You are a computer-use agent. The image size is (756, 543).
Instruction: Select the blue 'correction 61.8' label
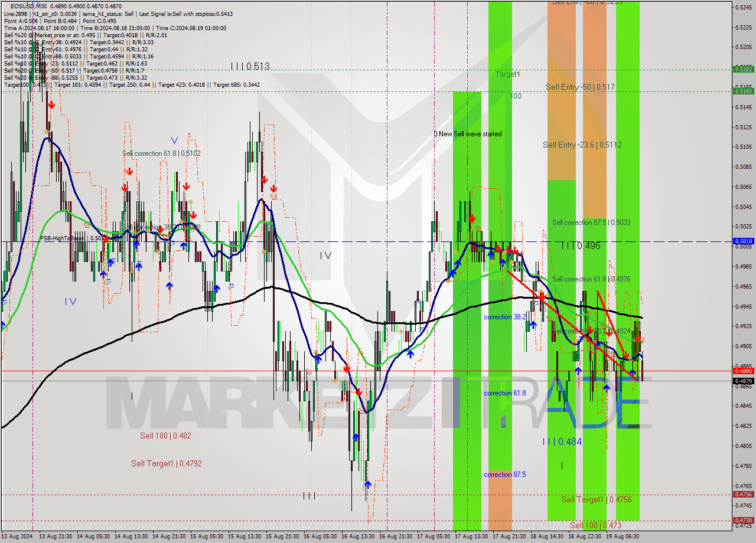pyautogui.click(x=504, y=393)
